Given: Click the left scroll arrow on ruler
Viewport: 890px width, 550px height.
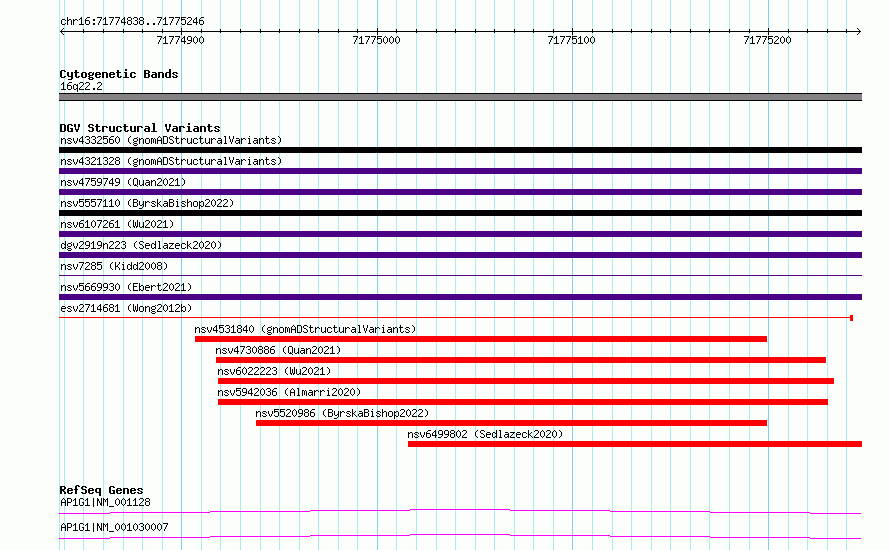Looking at the screenshot, I should coord(62,32).
